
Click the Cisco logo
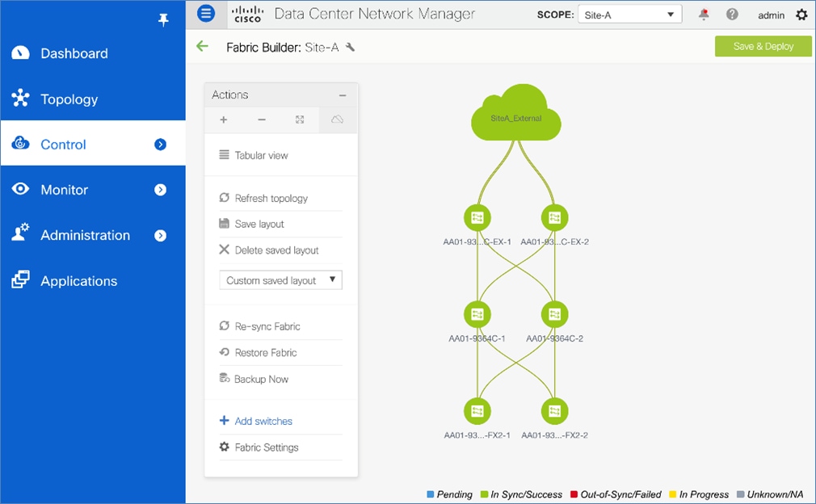(x=247, y=14)
